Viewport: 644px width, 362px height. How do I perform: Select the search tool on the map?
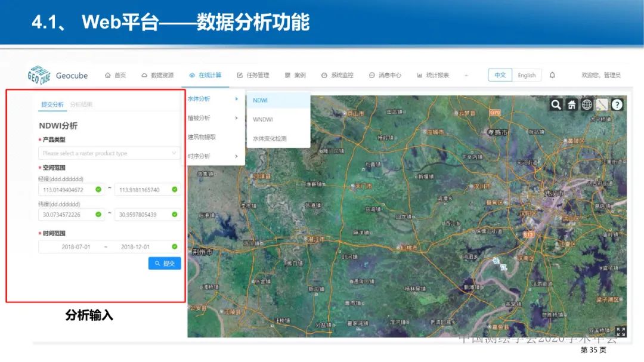coord(556,104)
